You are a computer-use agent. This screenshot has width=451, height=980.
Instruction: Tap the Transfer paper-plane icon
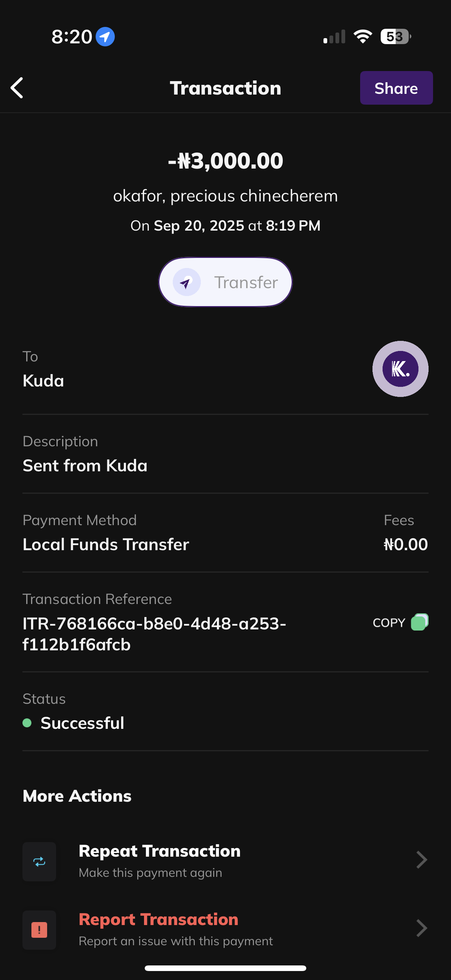click(187, 282)
